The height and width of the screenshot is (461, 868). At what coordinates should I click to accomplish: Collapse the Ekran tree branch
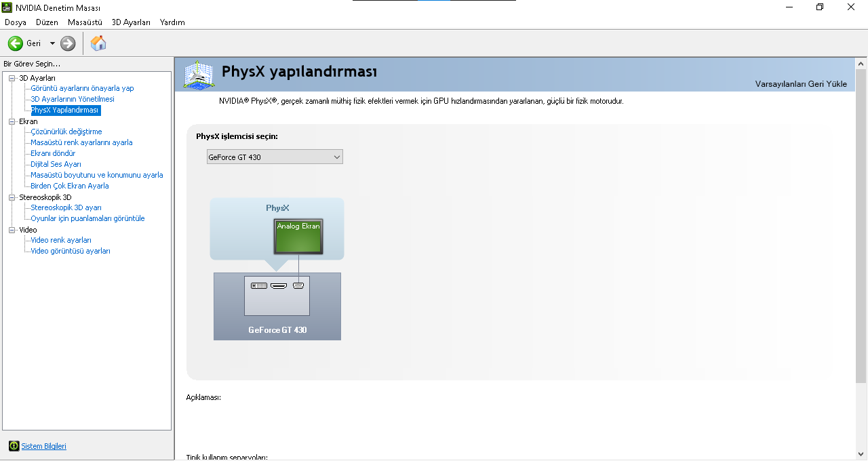[x=11, y=121]
